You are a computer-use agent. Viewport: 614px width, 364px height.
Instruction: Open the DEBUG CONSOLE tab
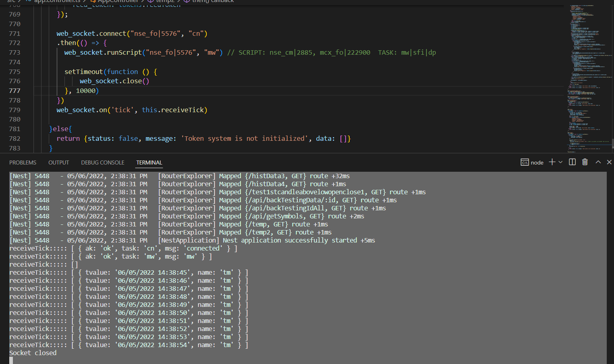(103, 162)
